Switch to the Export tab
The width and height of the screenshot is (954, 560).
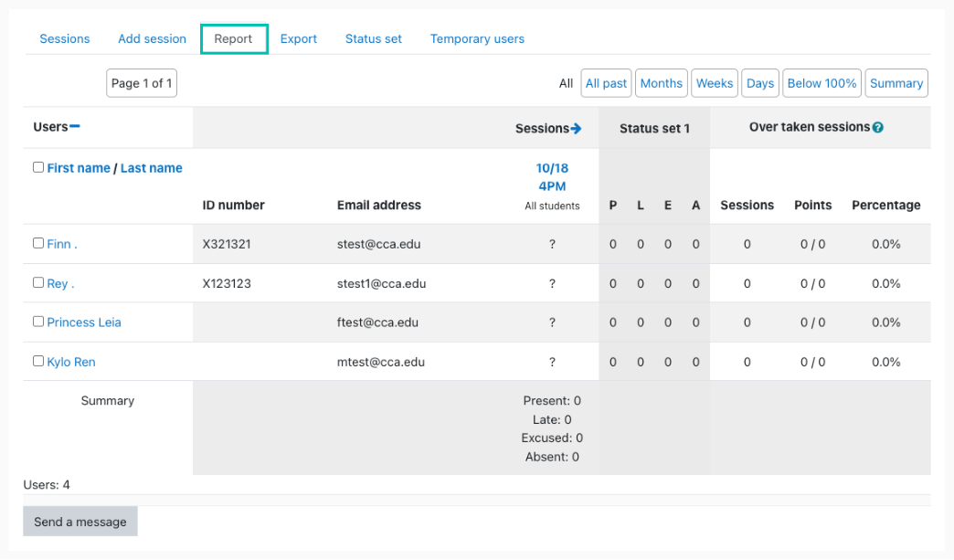pos(299,38)
